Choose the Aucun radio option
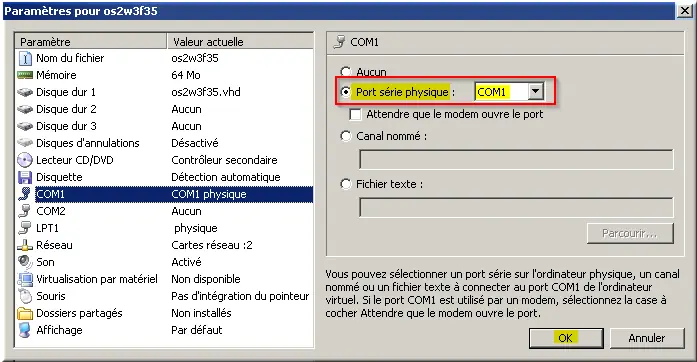This screenshot has height=362, width=697. click(x=346, y=71)
